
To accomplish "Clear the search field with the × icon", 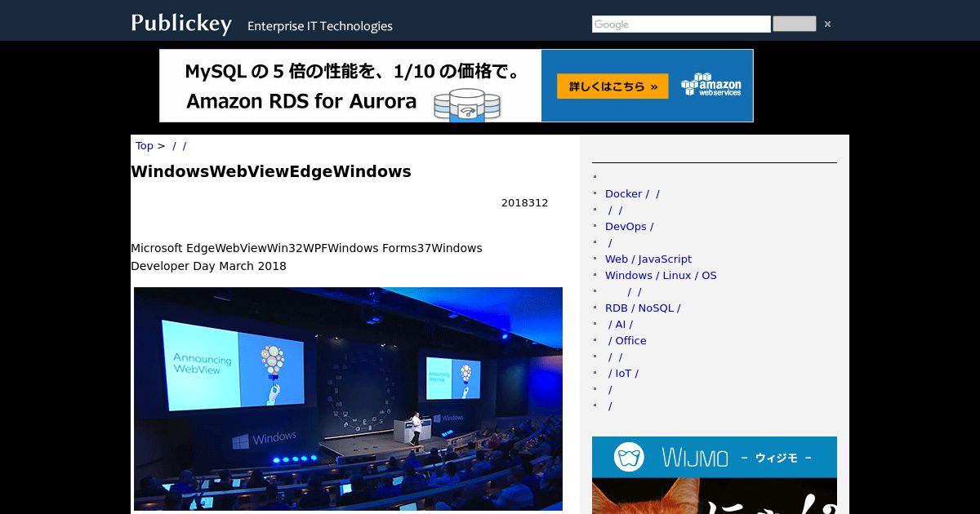I will point(827,24).
